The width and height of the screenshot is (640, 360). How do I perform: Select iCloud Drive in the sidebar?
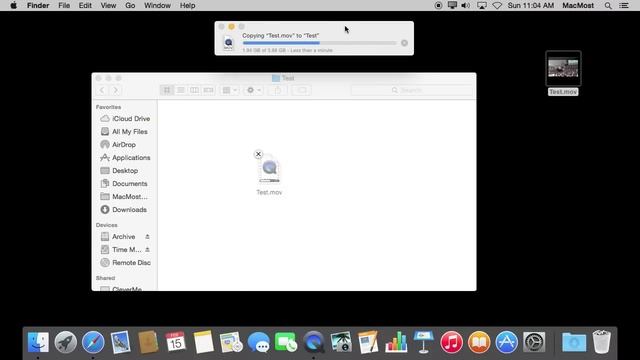pyautogui.click(x=125, y=118)
